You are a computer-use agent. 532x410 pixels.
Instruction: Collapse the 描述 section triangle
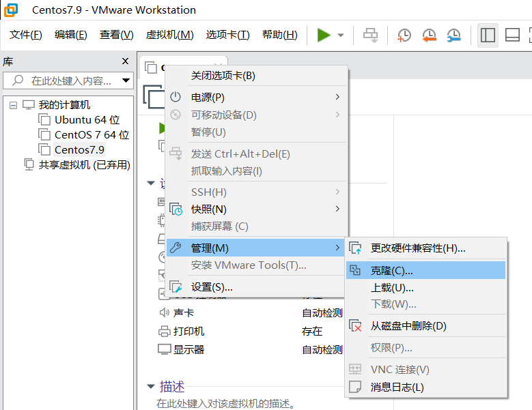click(x=151, y=386)
